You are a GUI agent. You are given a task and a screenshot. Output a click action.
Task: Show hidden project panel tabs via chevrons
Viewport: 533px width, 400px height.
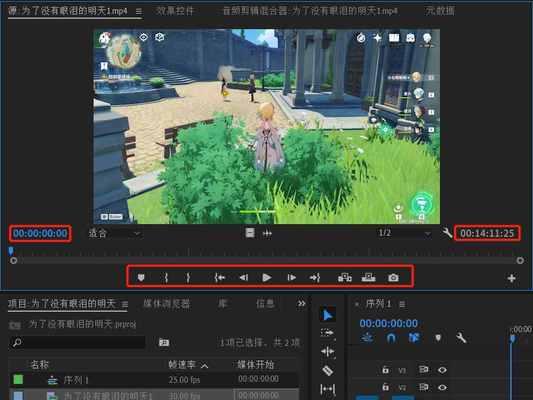tap(301, 303)
